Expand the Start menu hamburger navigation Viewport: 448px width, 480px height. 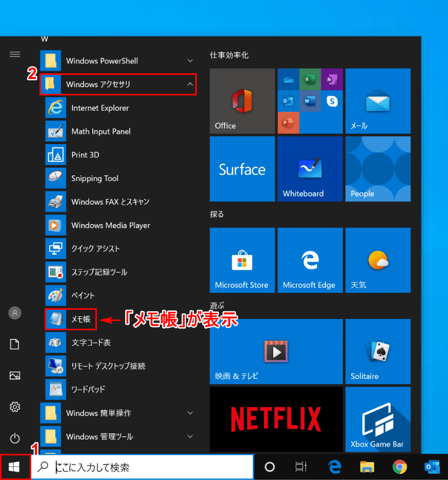pyautogui.click(x=15, y=54)
